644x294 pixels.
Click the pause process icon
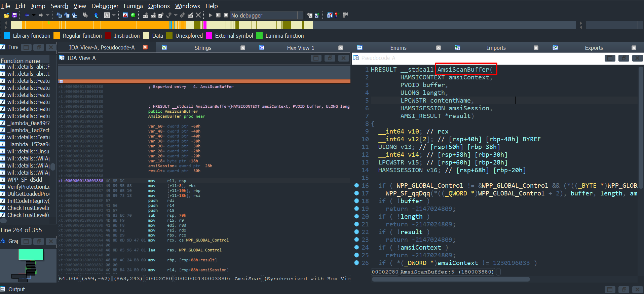tap(218, 15)
